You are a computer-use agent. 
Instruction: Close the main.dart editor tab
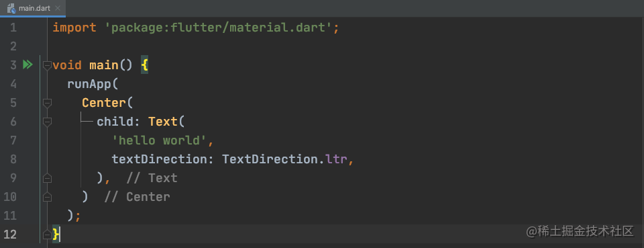click(58, 8)
